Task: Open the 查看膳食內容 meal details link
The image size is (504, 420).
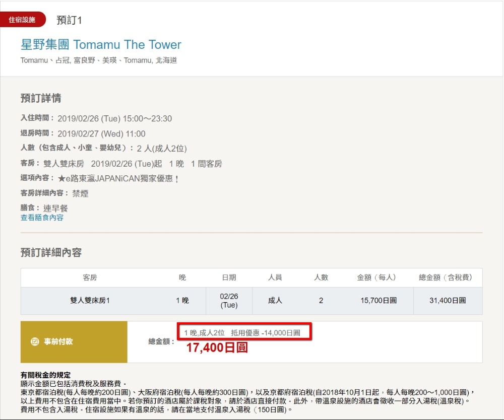Action: pos(42,218)
